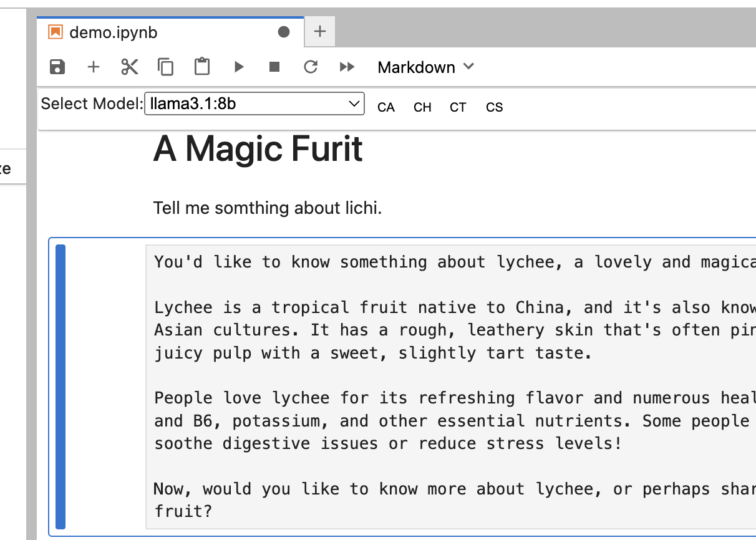Click the CS button
756x540 pixels.
(x=494, y=107)
